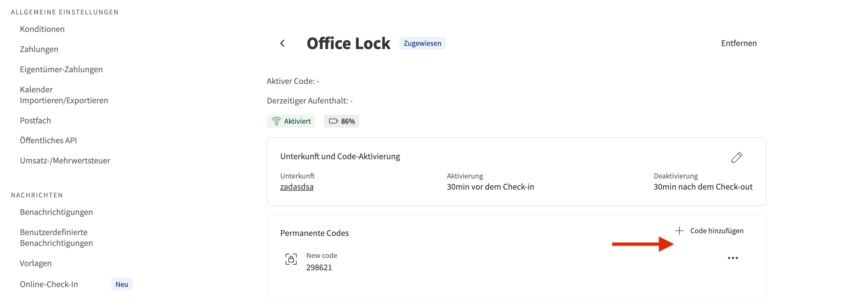Click the pencil edit icon for Code-Aktivierung
This screenshot has width=868, height=307.
736,157
